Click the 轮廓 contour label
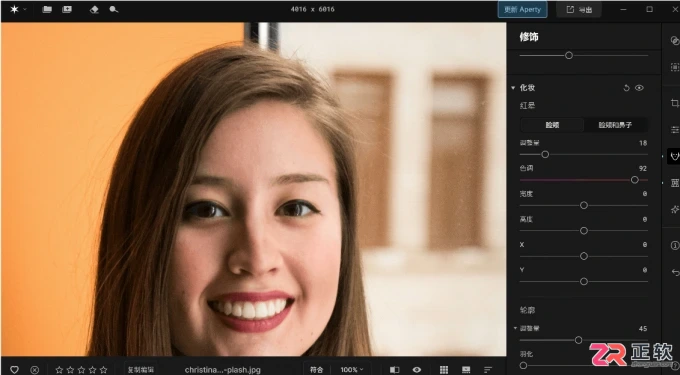Viewport: 680px width, 375px height. [527, 310]
